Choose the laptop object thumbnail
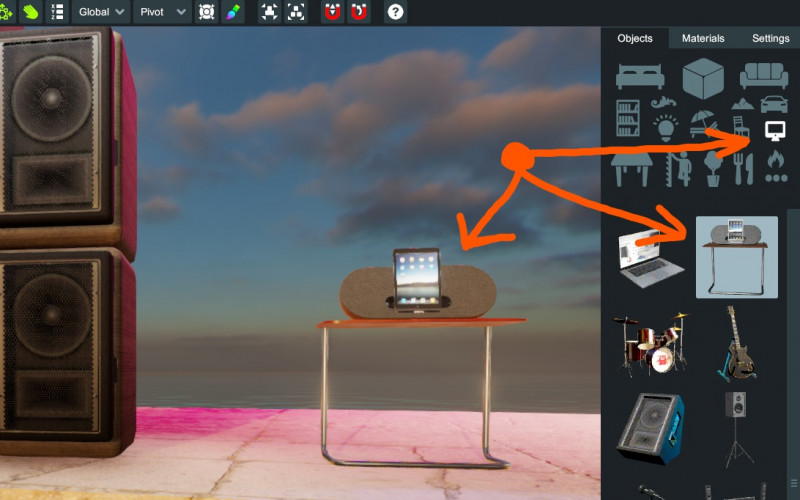800x500 pixels. tap(652, 258)
